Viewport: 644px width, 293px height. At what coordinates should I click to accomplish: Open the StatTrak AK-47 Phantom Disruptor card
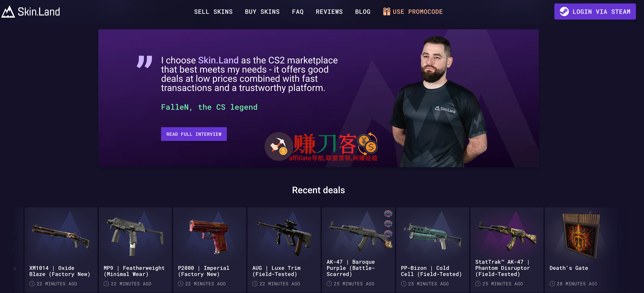point(507,250)
